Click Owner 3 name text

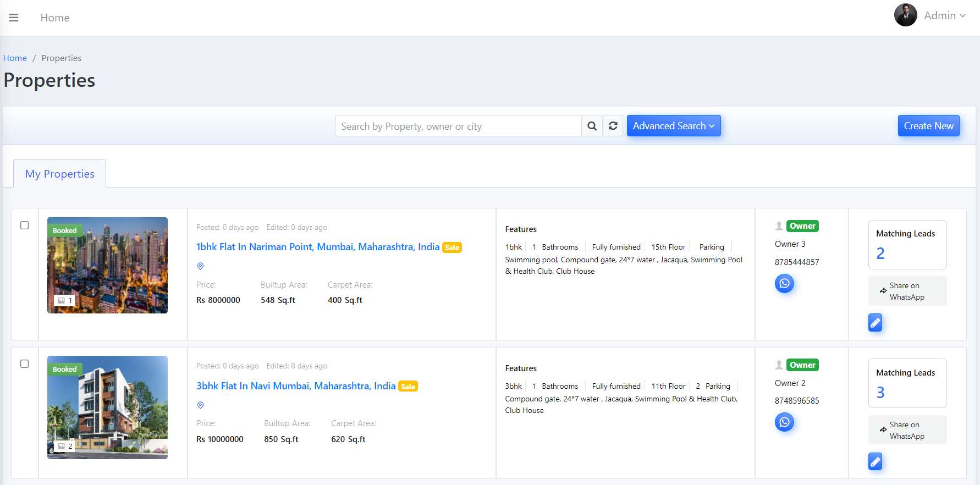790,244
